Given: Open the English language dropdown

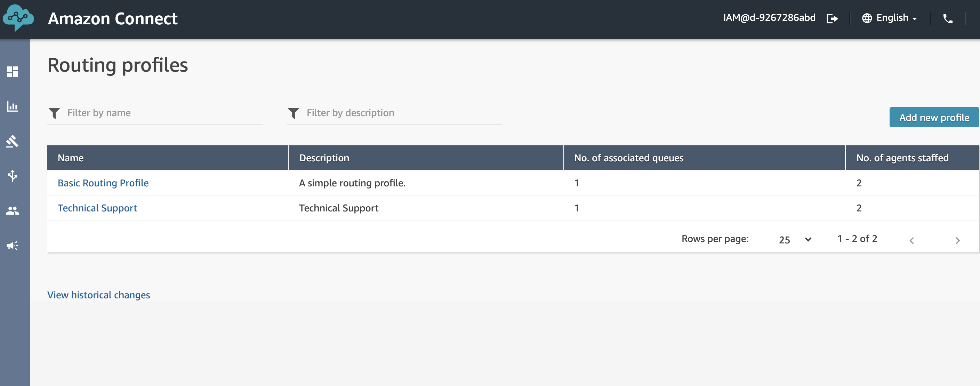Looking at the screenshot, I should [x=890, y=18].
